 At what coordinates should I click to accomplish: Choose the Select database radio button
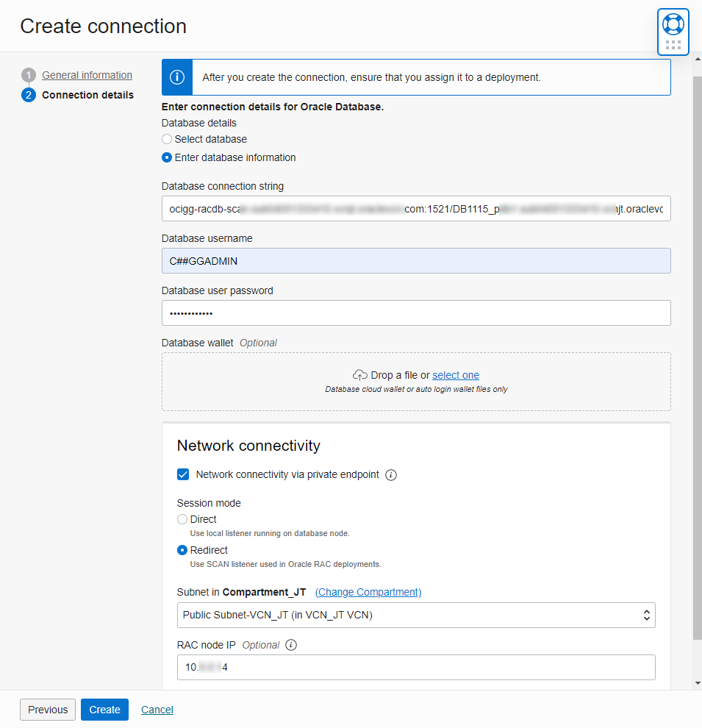[x=166, y=139]
